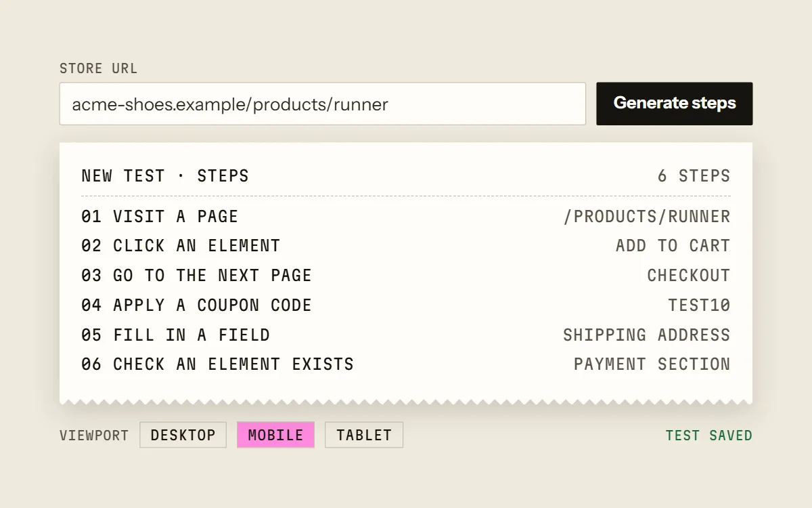This screenshot has width=812, height=508.
Task: Click the PAYMENT SECTION value
Action: click(652, 364)
